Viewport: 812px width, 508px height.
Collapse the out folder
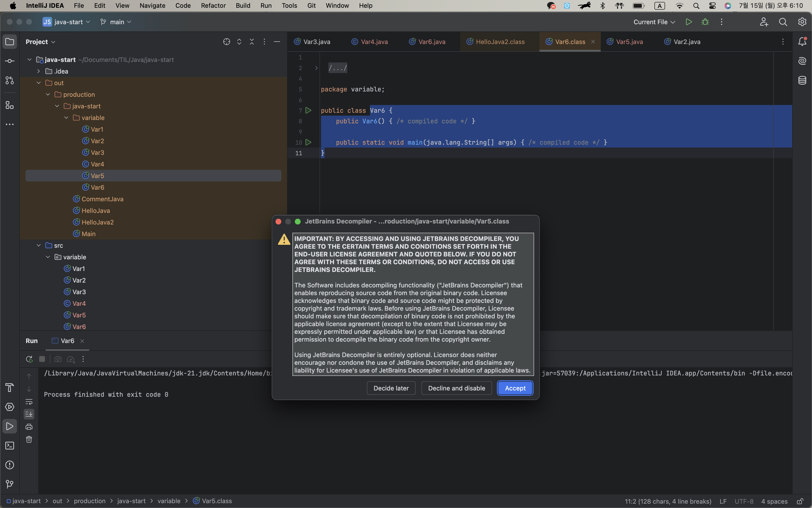(x=39, y=83)
